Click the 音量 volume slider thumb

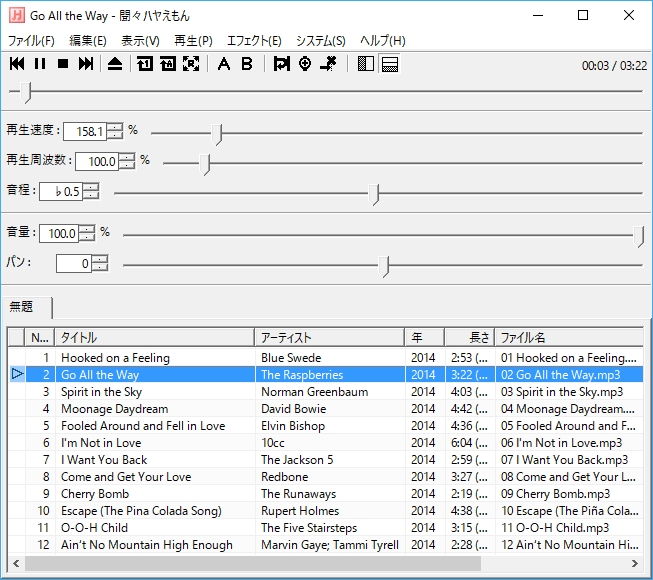639,236
